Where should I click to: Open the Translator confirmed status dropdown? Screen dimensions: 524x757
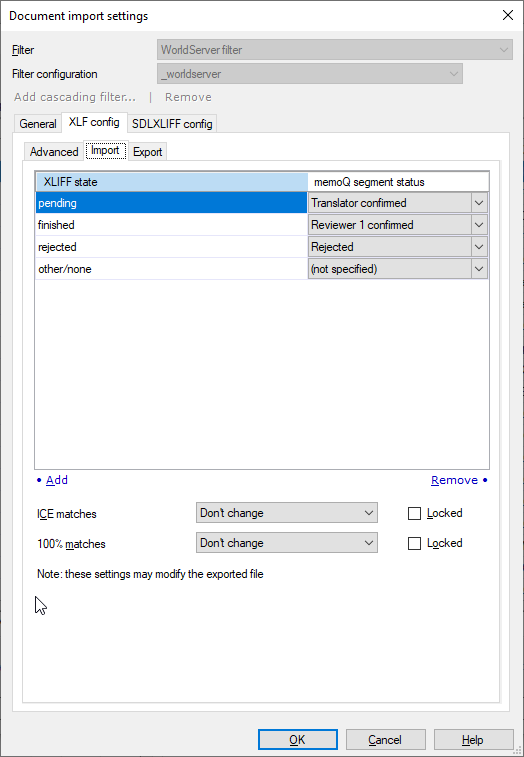coord(398,203)
